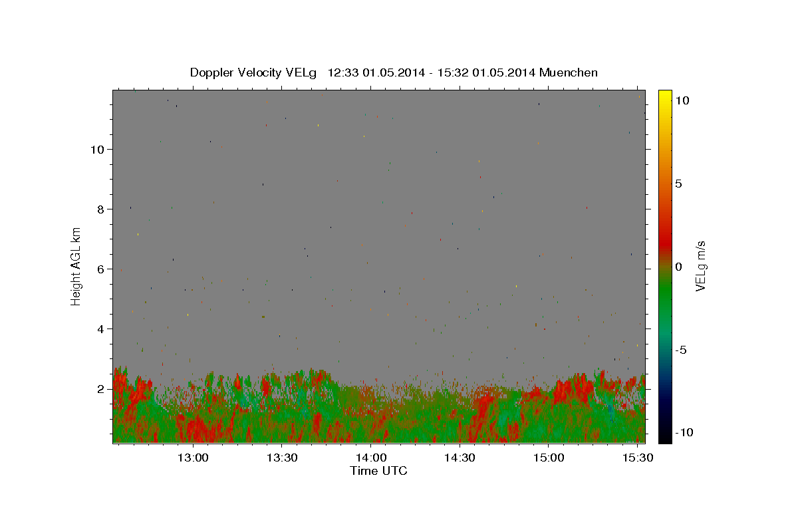Image resolution: width=798 pixels, height=532 pixels.
Task: Click the 13:00 time axis label
Action: pos(194,458)
